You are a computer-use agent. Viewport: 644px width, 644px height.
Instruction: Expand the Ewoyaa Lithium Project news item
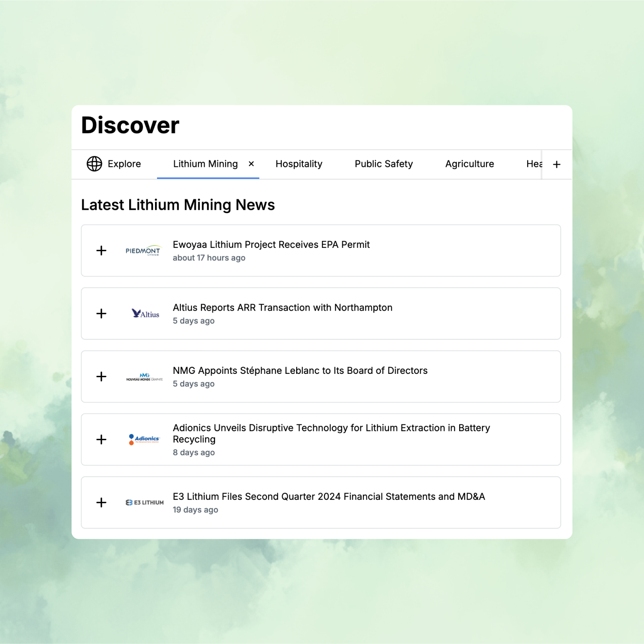[101, 250]
